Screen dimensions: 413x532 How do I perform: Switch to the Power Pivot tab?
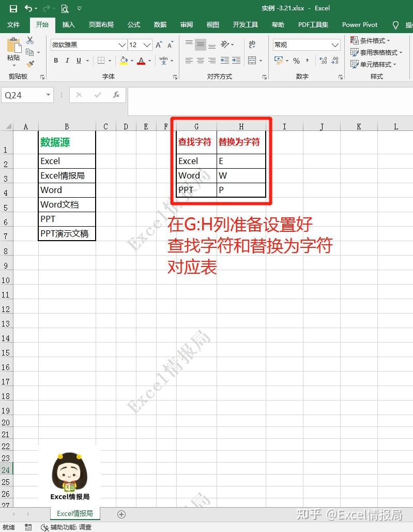click(x=360, y=25)
